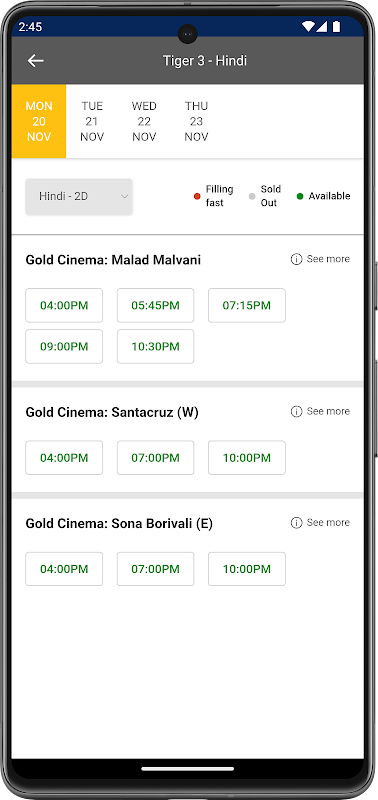The height and width of the screenshot is (800, 378).
Task: Tap the back arrow icon
Action: [x=36, y=61]
